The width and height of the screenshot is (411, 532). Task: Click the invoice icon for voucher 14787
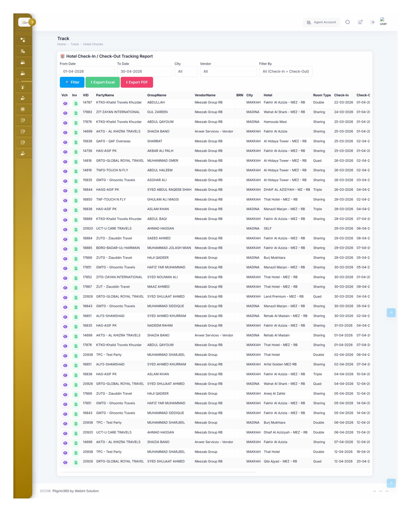[76, 103]
